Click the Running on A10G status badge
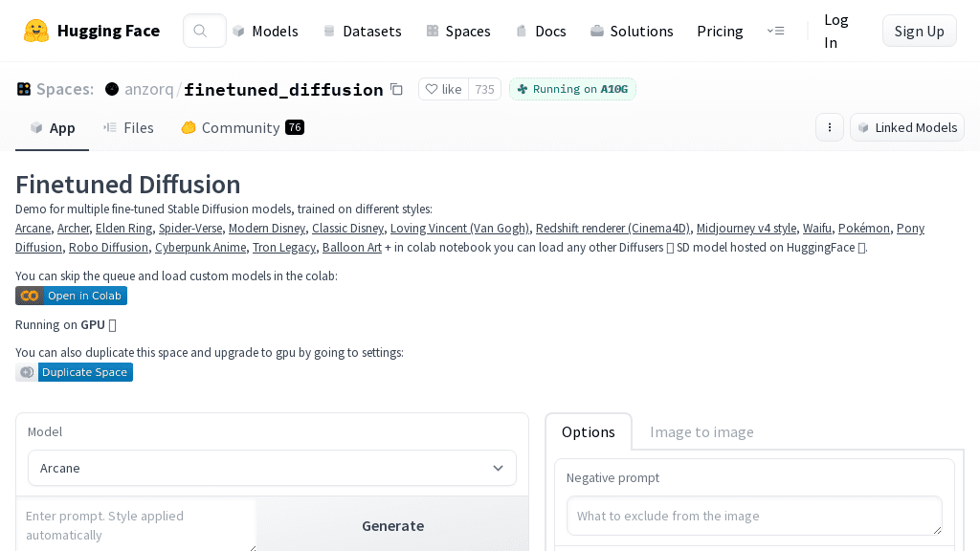The height and width of the screenshot is (551, 980). click(x=572, y=88)
